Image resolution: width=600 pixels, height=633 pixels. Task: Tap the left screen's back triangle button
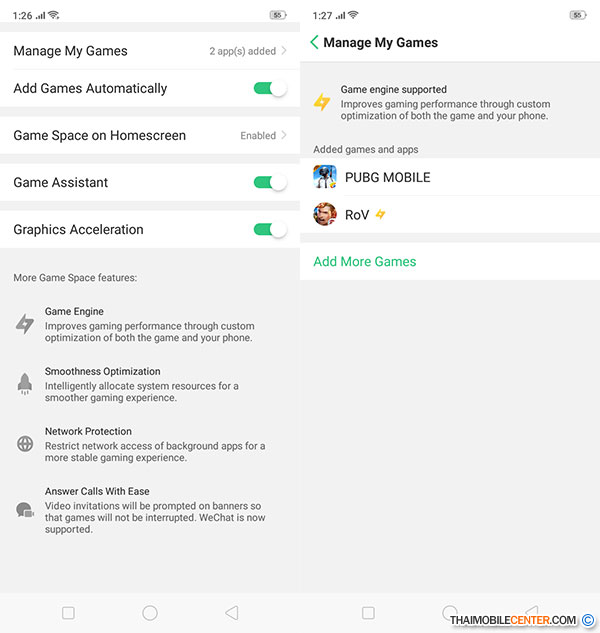point(231,613)
